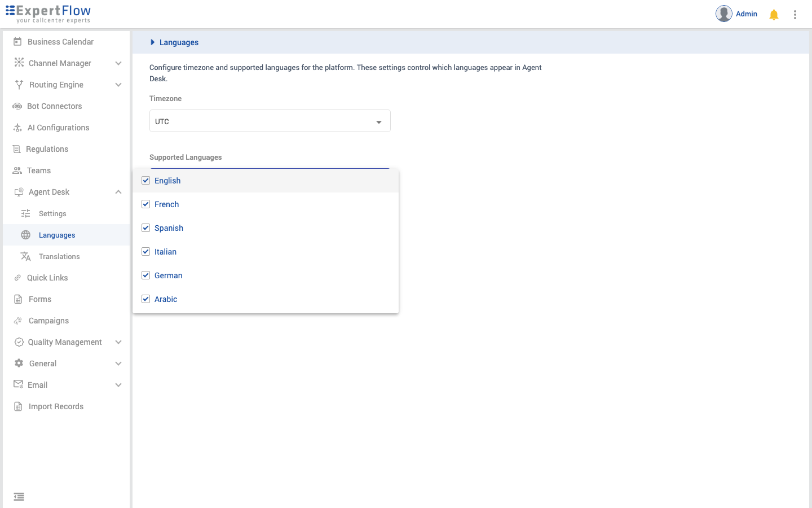Uncheck the German language checkbox
812x508 pixels.
(145, 275)
